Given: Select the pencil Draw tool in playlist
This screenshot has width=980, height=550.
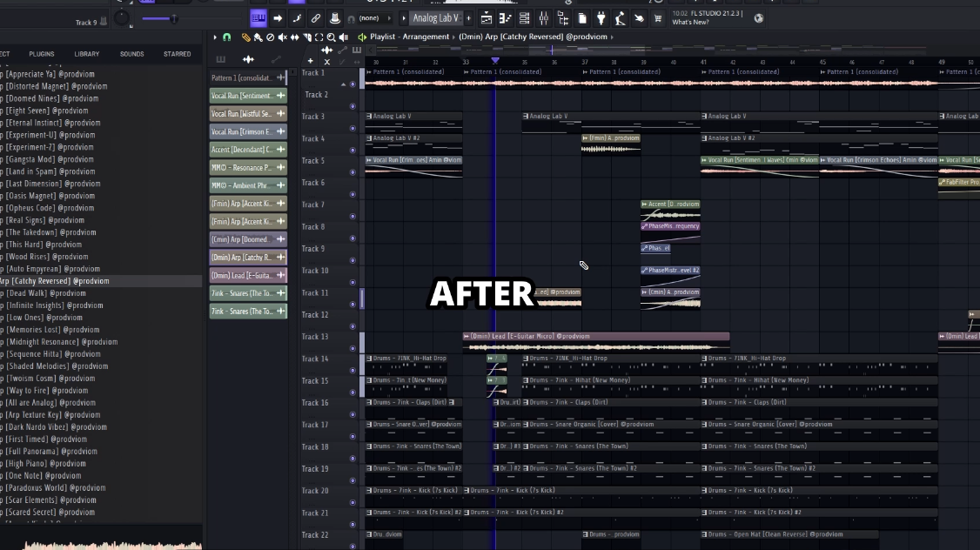Looking at the screenshot, I should [x=246, y=37].
